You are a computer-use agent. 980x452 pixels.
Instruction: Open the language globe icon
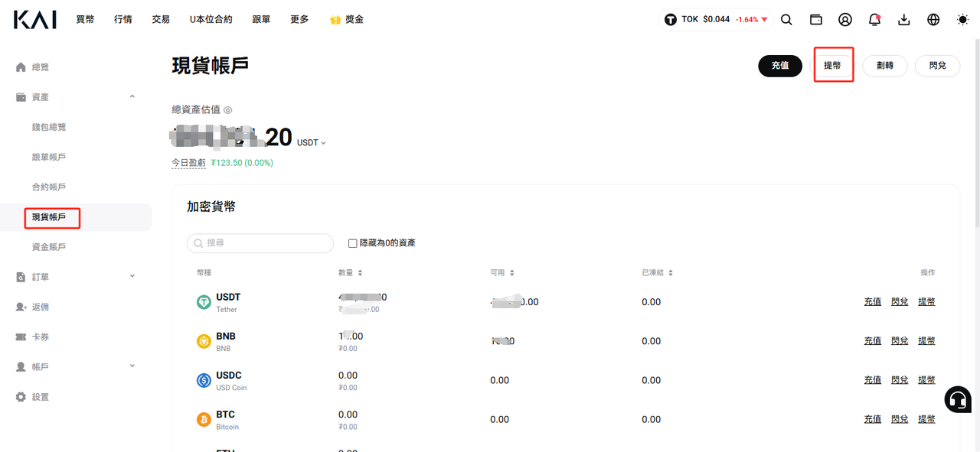(933, 20)
